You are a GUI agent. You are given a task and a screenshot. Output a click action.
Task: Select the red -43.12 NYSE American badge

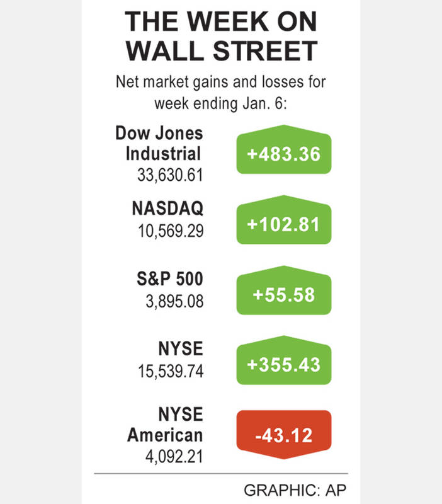[284, 435]
